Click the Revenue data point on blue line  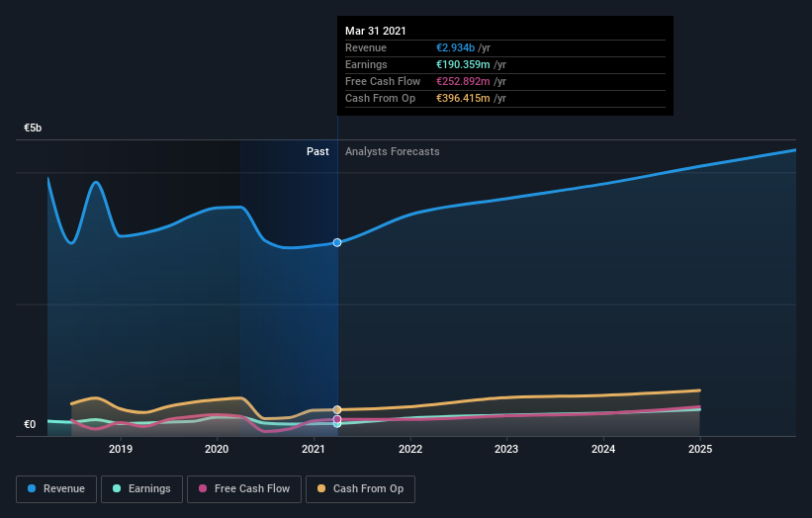[337, 243]
